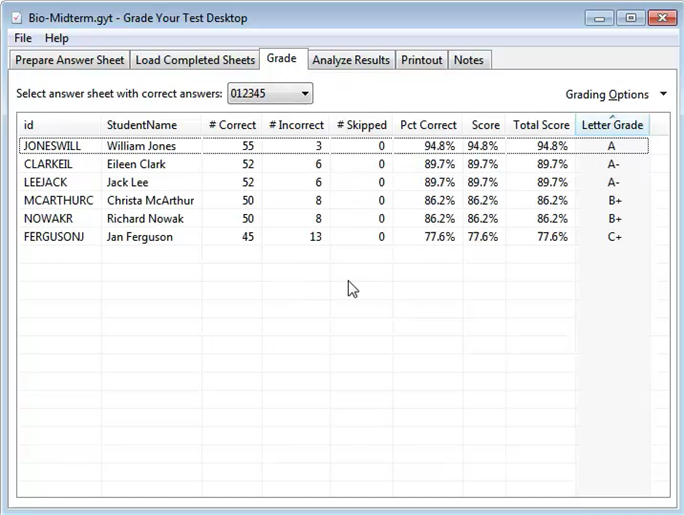Open the Help menu
Image resolution: width=684 pixels, height=515 pixels.
[x=57, y=38]
